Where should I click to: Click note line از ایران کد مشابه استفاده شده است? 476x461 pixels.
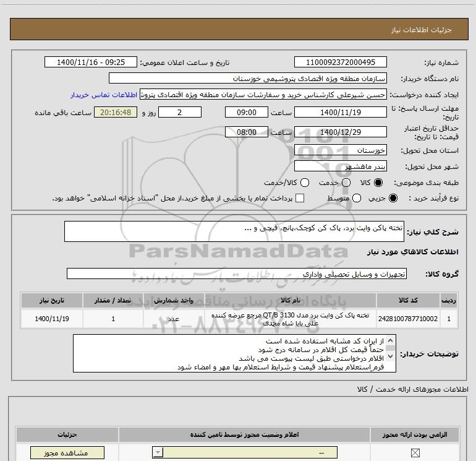click(325, 341)
